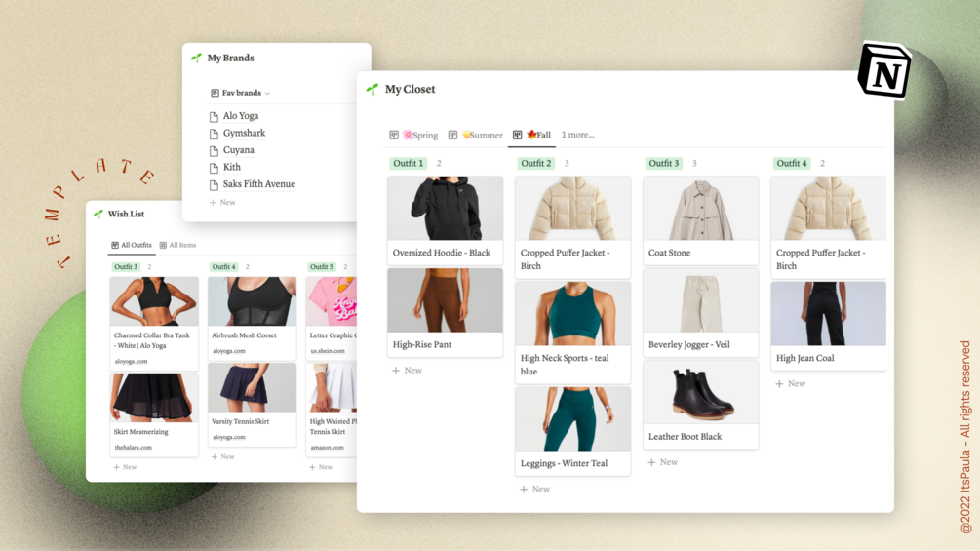Open the Gymshark brand page

pos(244,133)
